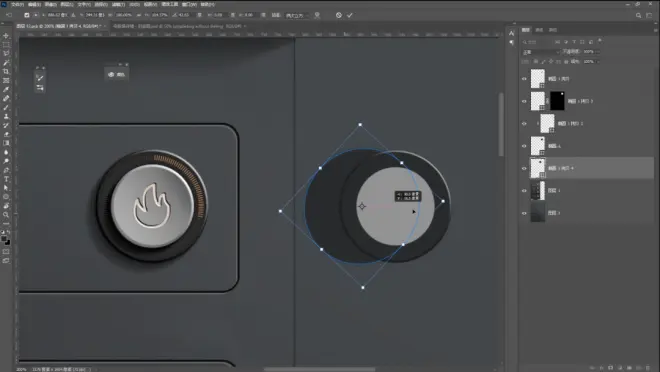Select the History Brush tool

click(x=6, y=125)
